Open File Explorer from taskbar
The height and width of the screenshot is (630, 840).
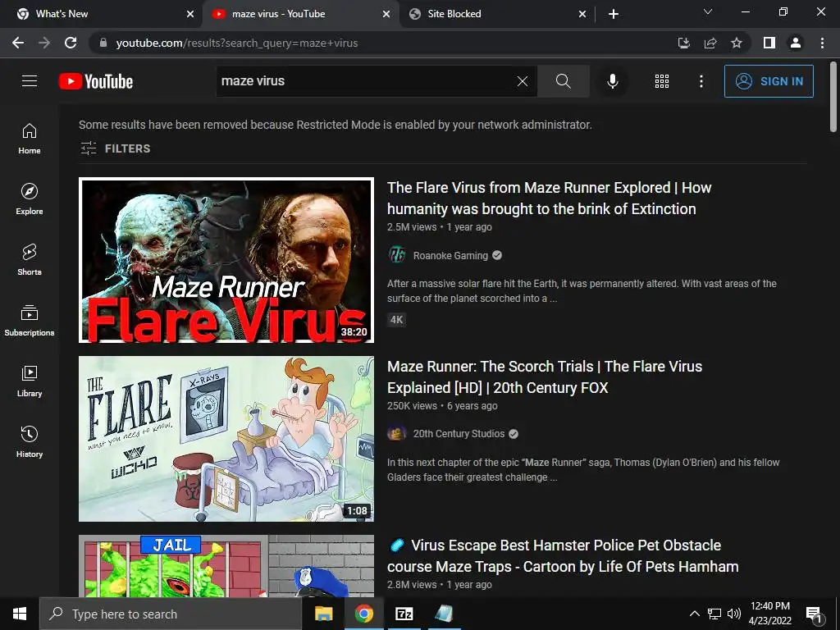323,614
